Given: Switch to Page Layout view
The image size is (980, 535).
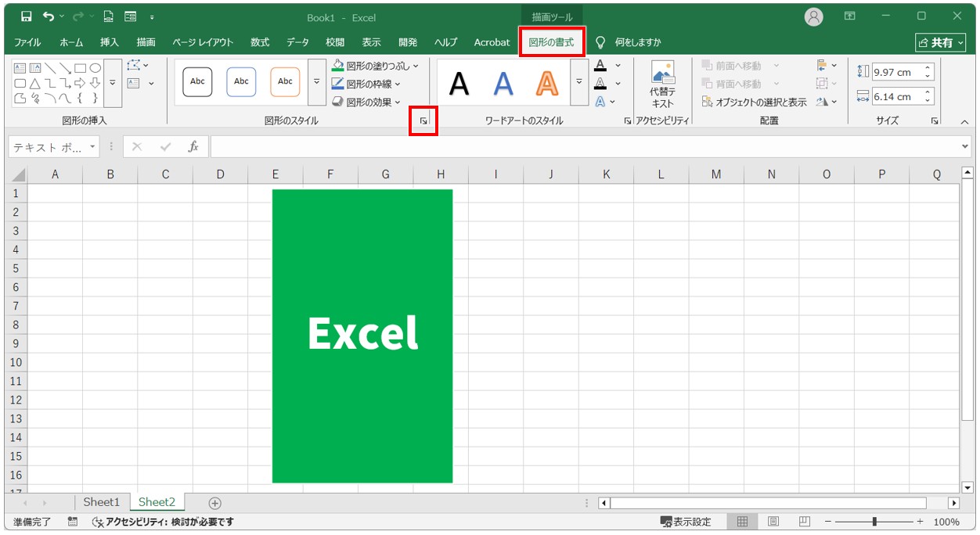Looking at the screenshot, I should (x=773, y=522).
